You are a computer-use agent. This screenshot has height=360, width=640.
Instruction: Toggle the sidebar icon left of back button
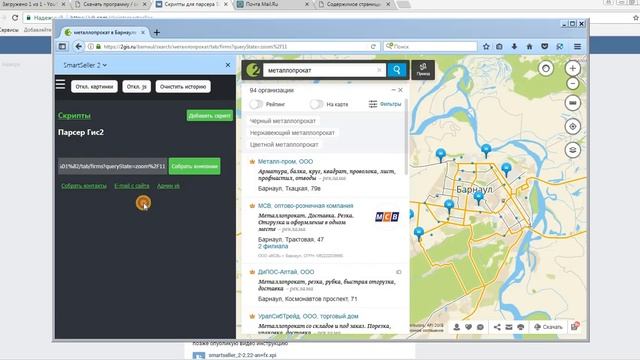(x=62, y=47)
